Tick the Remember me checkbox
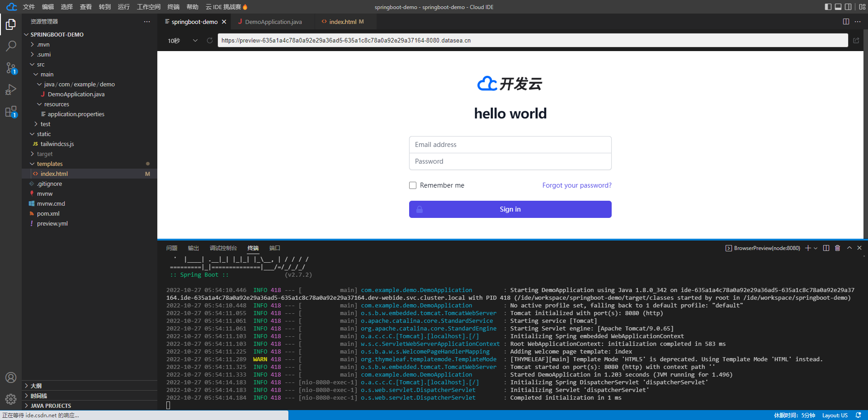This screenshot has width=868, height=420. click(413, 185)
